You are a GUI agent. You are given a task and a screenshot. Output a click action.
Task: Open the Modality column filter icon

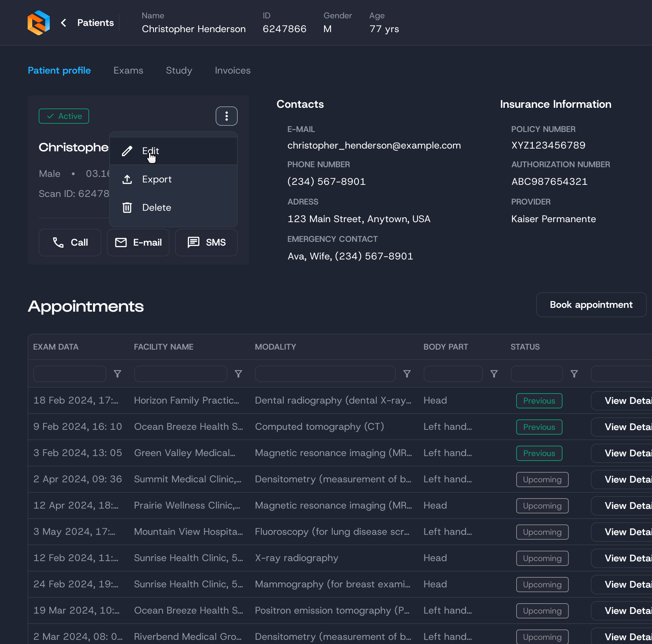point(407,374)
